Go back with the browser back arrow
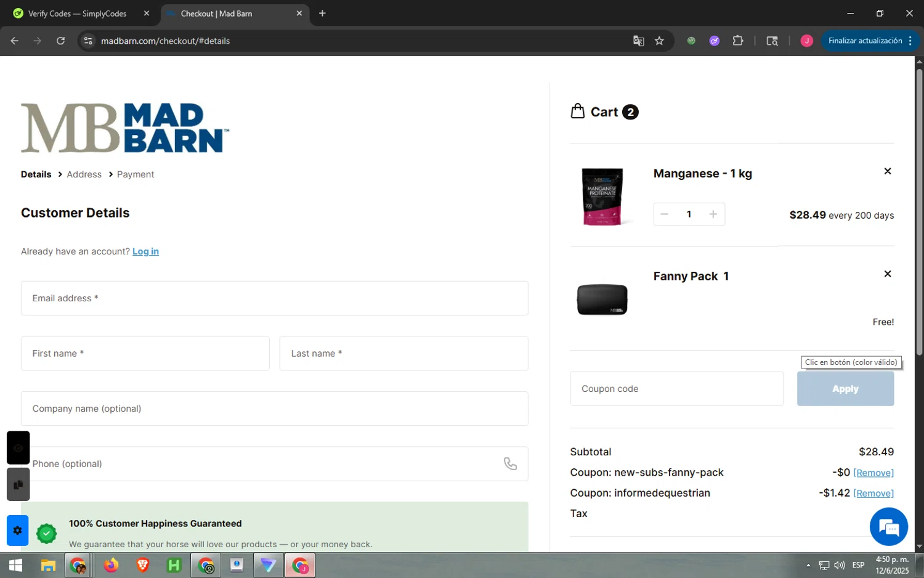Screen dimensions: 924x578 click(x=15, y=41)
